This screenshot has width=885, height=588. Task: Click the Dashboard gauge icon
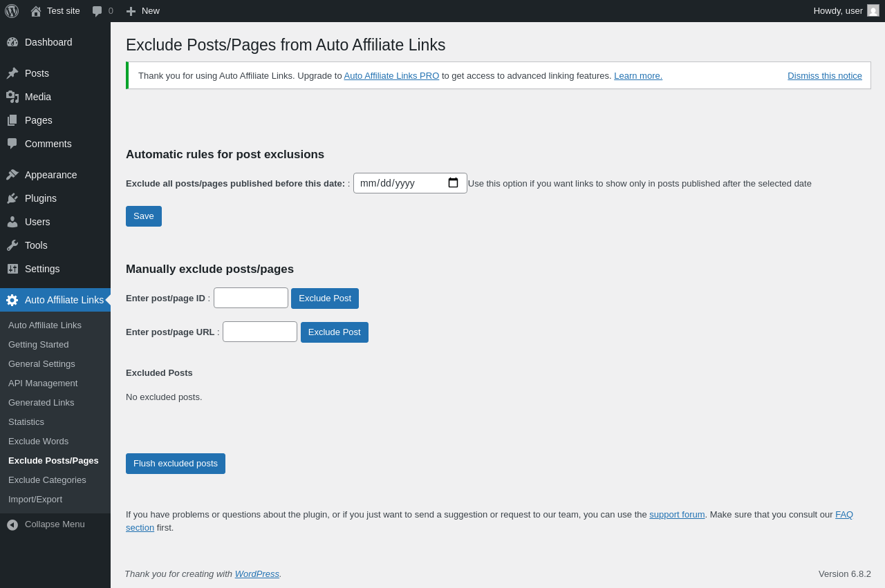(x=12, y=42)
